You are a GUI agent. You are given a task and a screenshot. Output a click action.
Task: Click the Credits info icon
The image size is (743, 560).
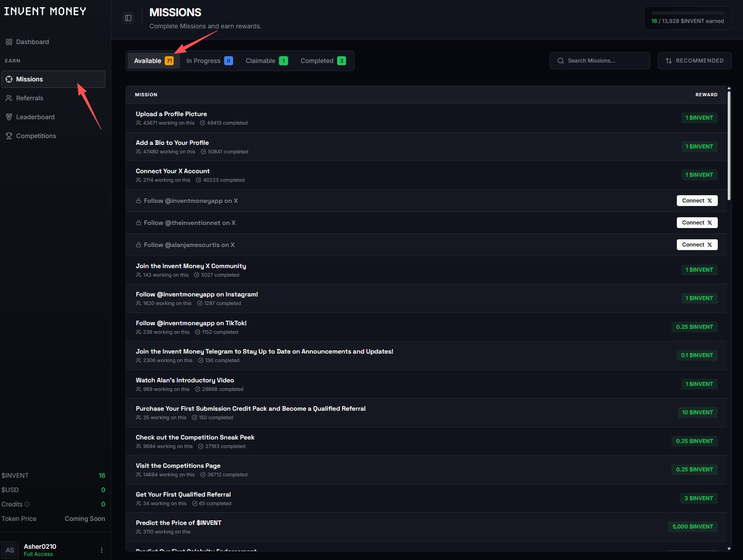point(27,504)
